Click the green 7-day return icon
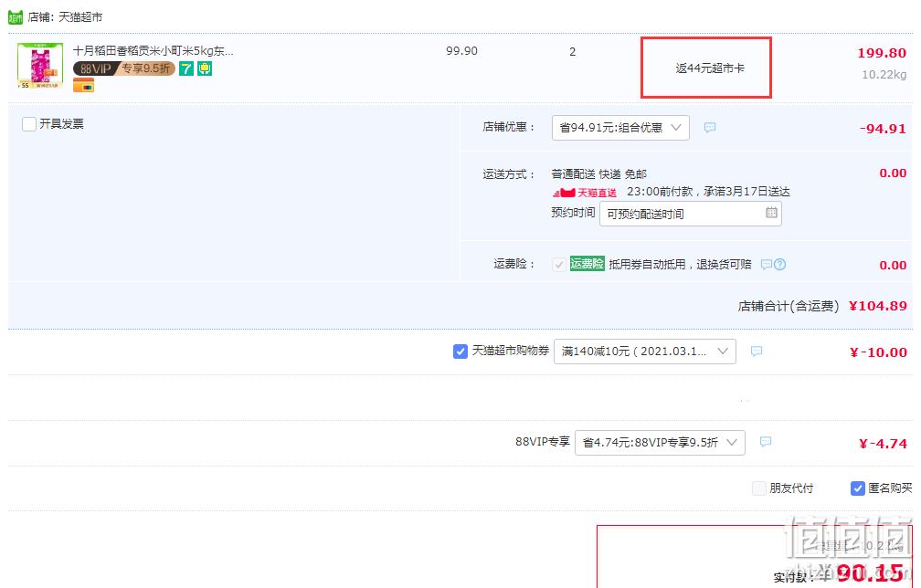Image resolution: width=921 pixels, height=588 pixels. click(x=186, y=68)
